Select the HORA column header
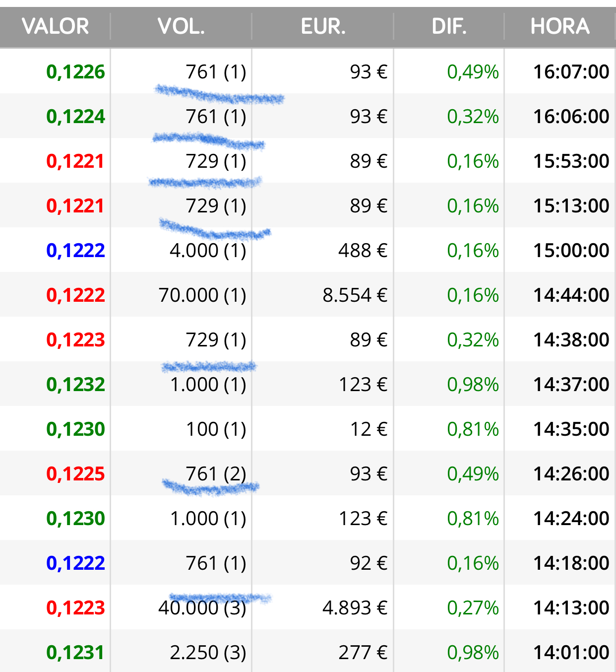Viewport: 616px width, 672px height. [x=560, y=26]
